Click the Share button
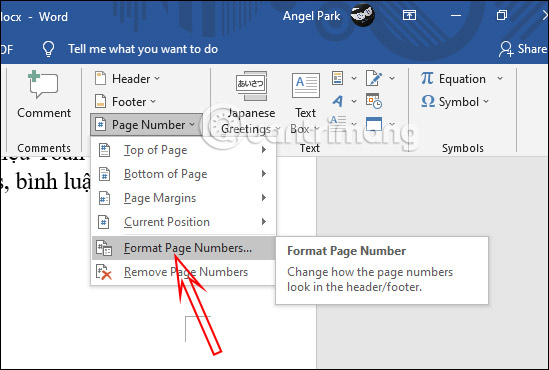549x370 pixels. (x=523, y=49)
